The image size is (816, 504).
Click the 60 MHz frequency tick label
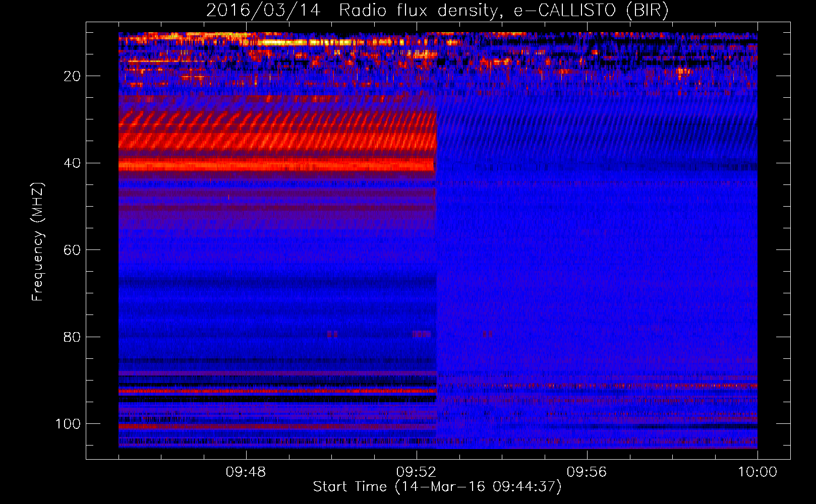pyautogui.click(x=72, y=250)
